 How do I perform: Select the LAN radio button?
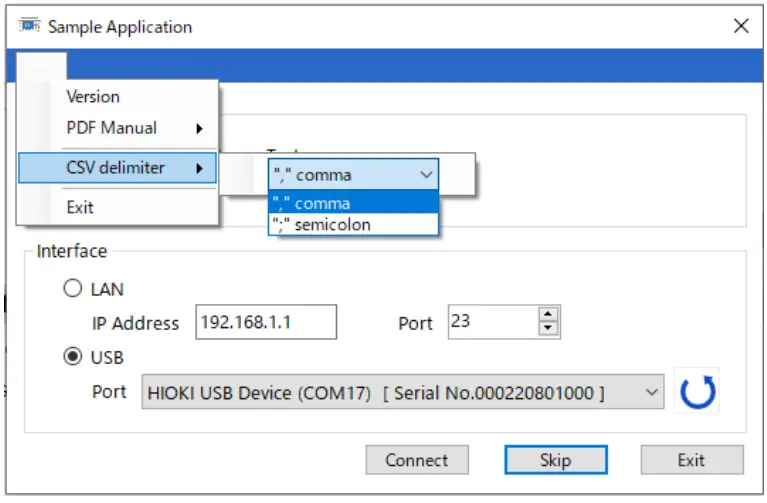[72, 289]
